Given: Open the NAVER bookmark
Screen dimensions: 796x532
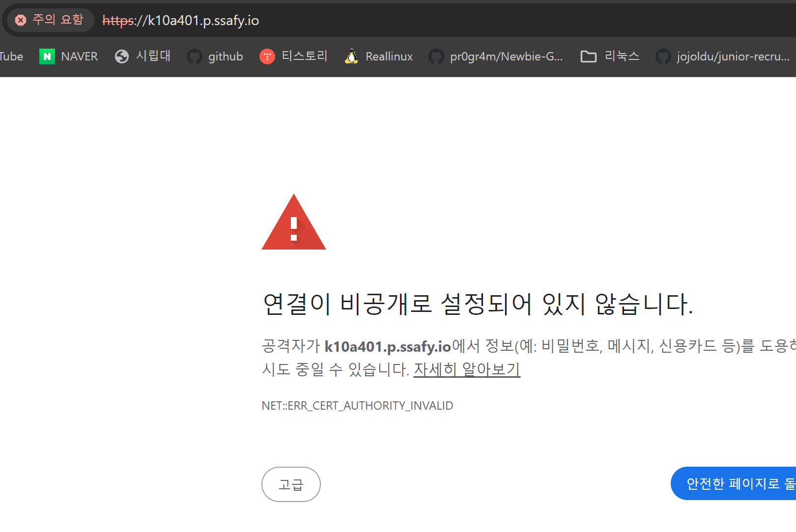Looking at the screenshot, I should (68, 56).
